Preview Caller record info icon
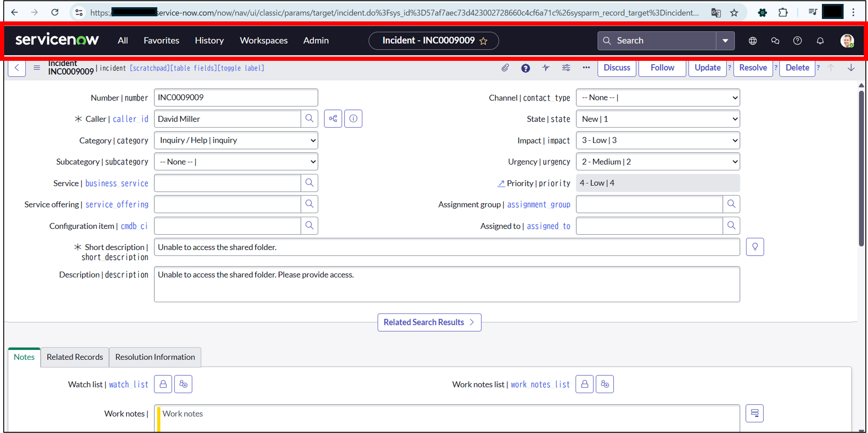 click(353, 119)
